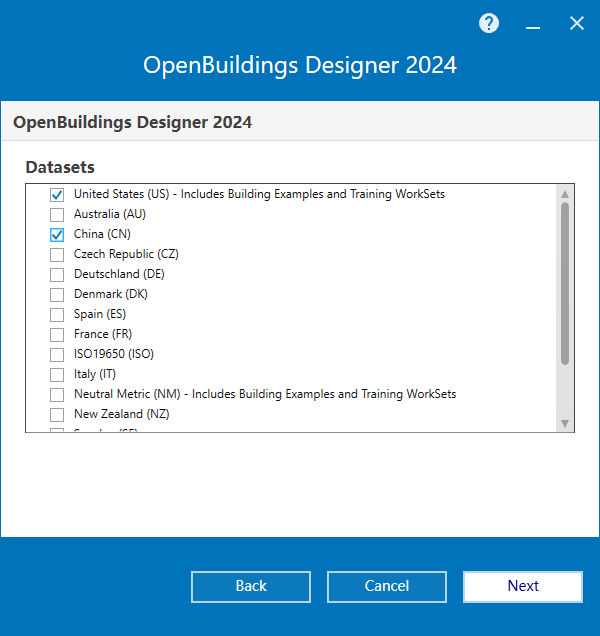Click the scrollbar up arrow in Datasets list
Screen dimensions: 600x636
565,194
